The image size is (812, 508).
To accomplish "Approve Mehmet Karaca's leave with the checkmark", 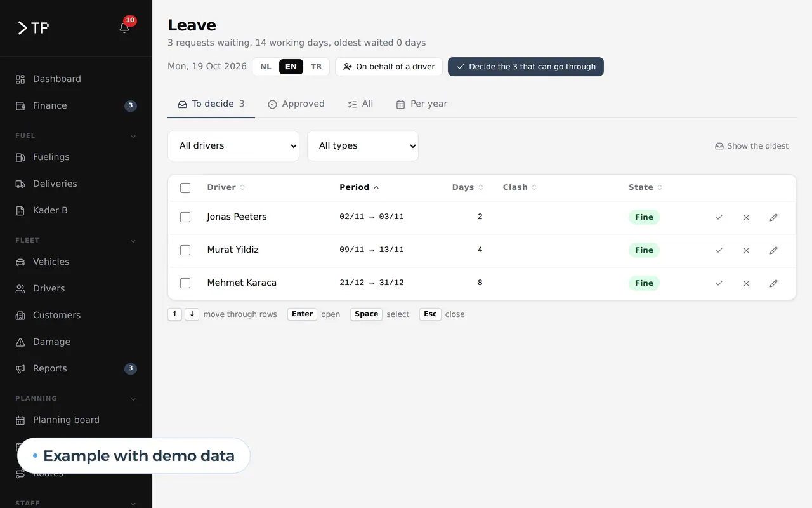I will click(719, 283).
